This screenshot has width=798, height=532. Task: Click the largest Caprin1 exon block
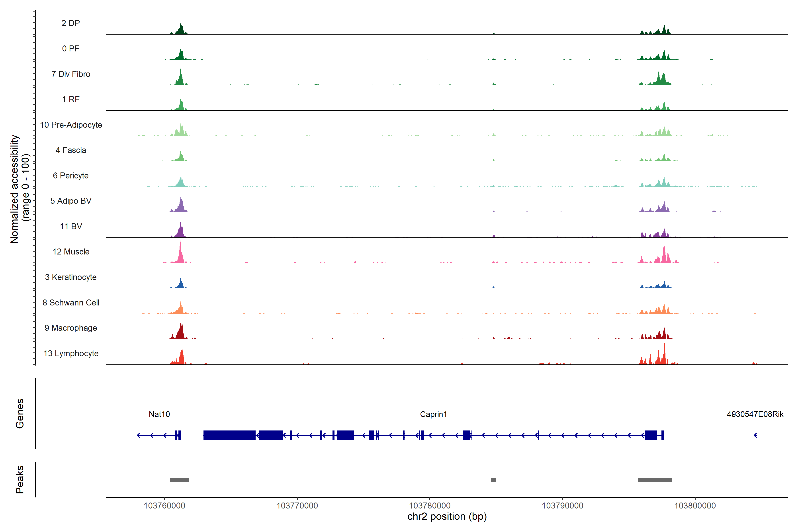(229, 435)
